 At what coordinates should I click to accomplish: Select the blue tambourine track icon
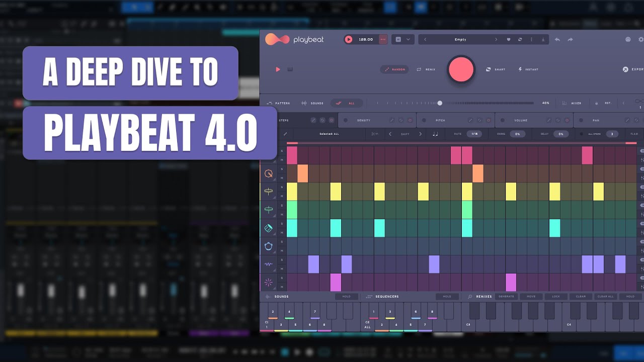pyautogui.click(x=269, y=246)
